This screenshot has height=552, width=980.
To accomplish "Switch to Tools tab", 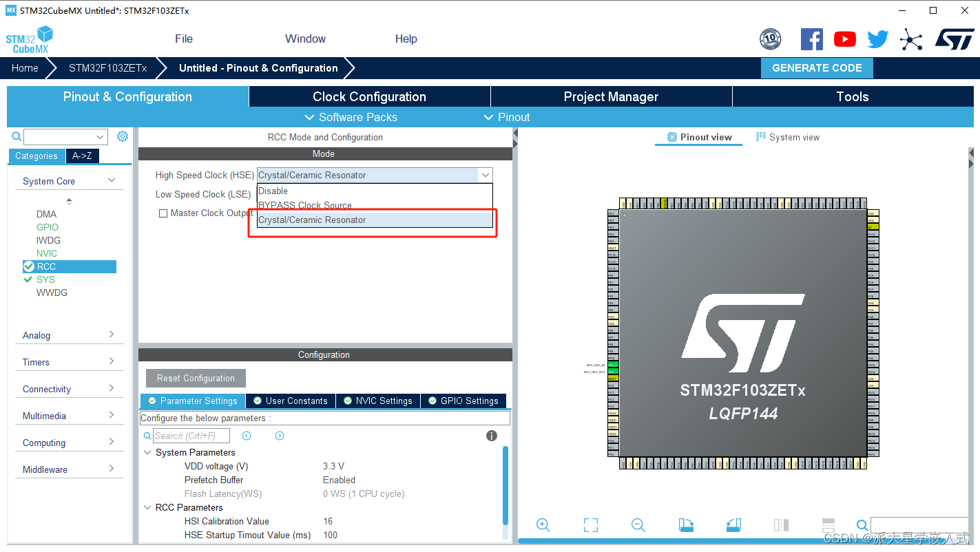I will tap(853, 96).
